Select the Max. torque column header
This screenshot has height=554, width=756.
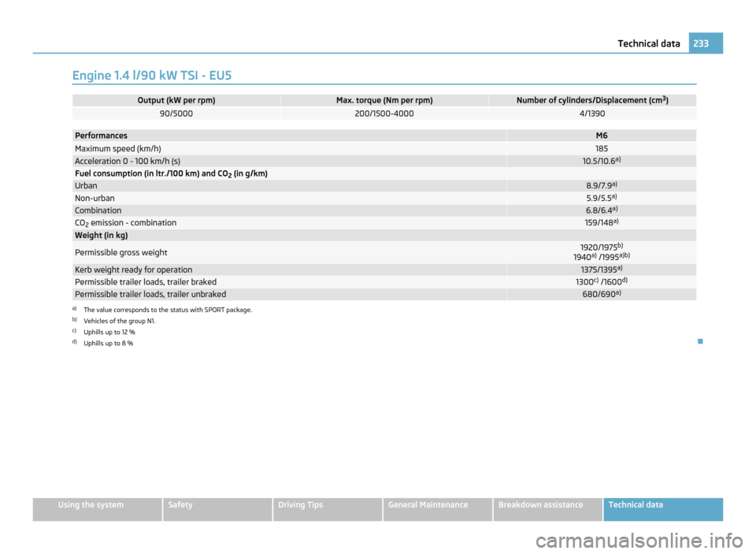[x=384, y=100]
